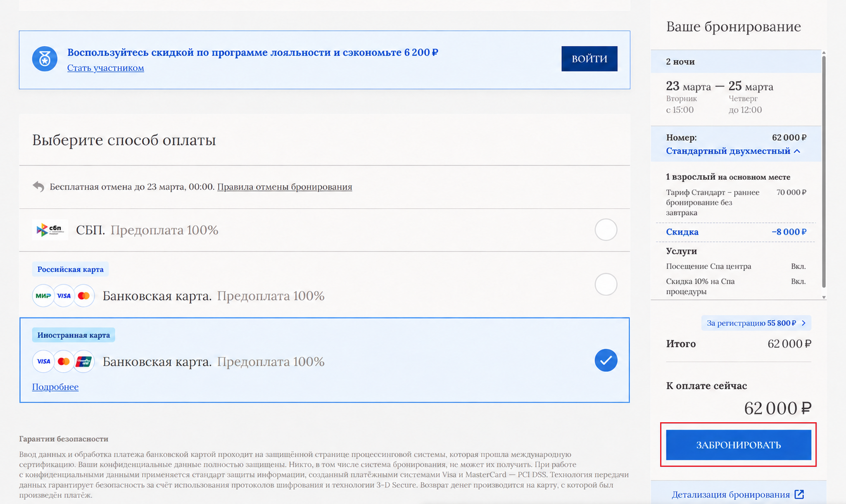Click the Итого 62 000 ₽ total
Screen dimensions: 846x504
tap(739, 344)
